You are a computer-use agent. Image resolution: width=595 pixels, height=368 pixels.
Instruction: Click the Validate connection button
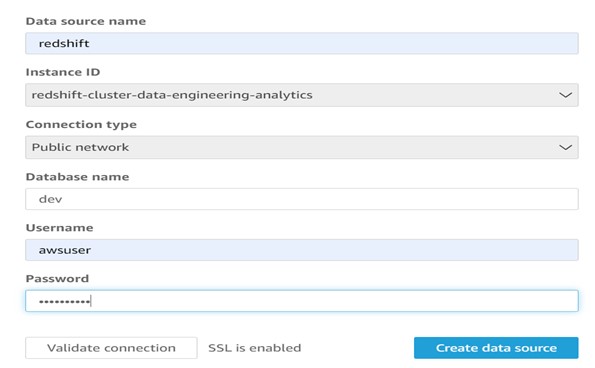111,348
